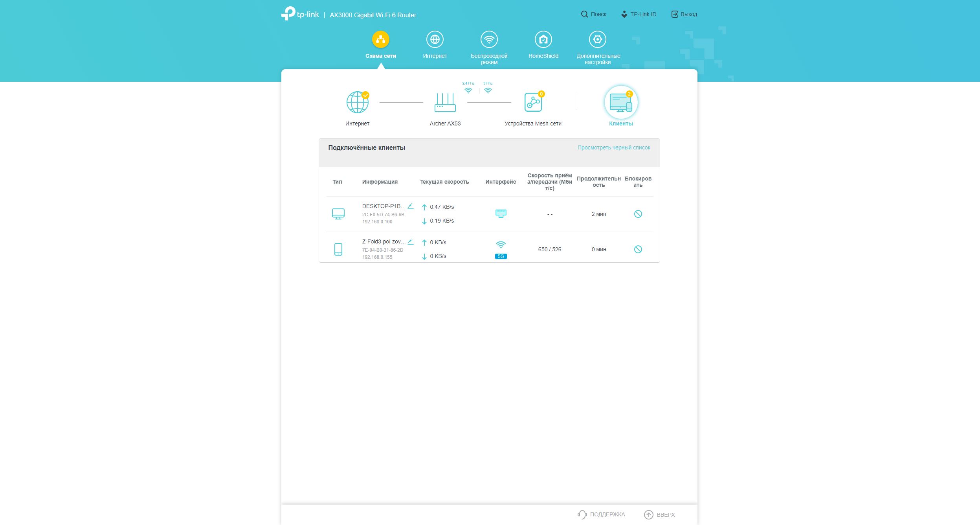Click the Ethernet interface icon for DESKTOP-P1B

coord(501,214)
